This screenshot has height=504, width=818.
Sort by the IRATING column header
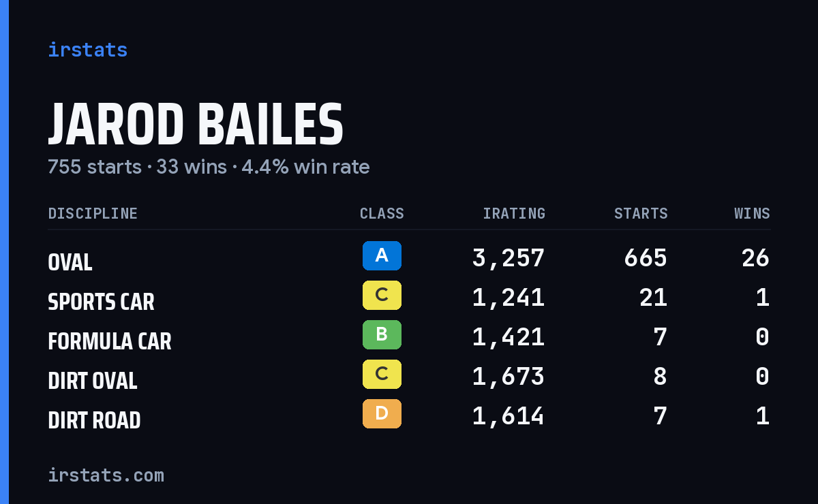(x=514, y=214)
